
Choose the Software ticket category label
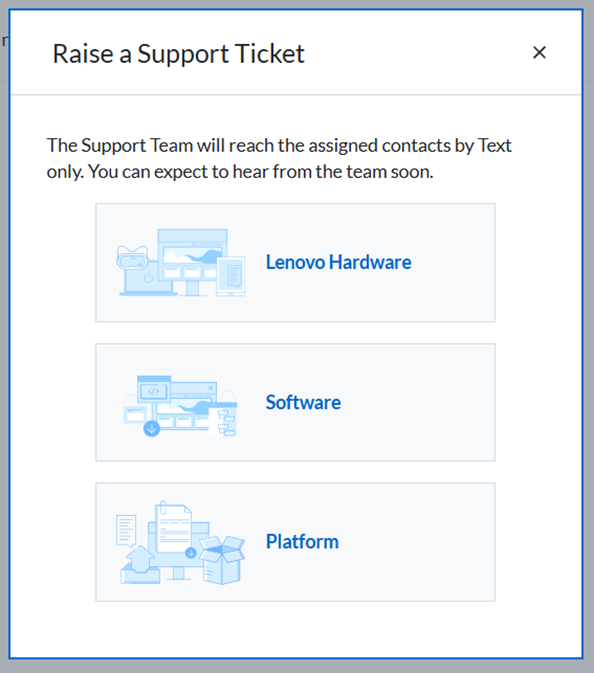tap(303, 403)
